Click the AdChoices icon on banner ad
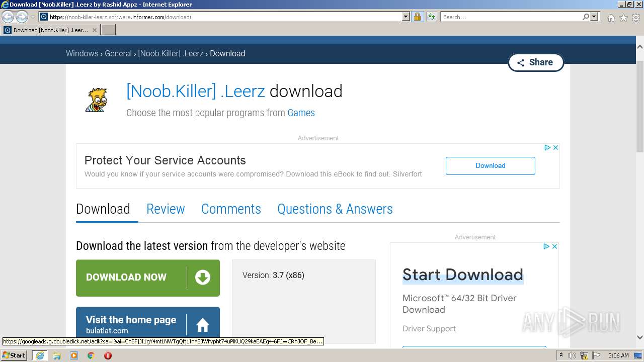Image resolution: width=644 pixels, height=362 pixels. pyautogui.click(x=547, y=147)
